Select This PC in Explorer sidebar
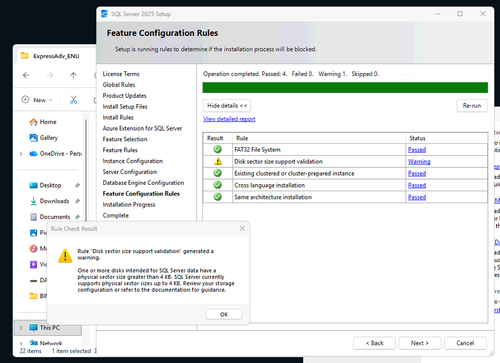Viewport: 500px width, 363px height. [x=48, y=328]
